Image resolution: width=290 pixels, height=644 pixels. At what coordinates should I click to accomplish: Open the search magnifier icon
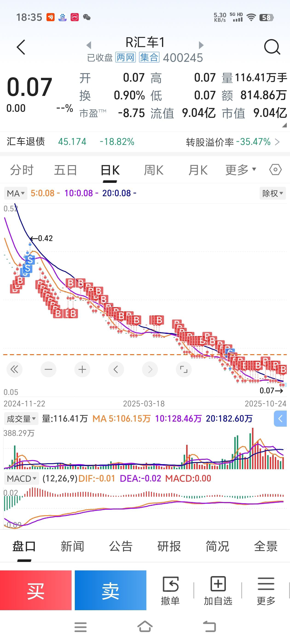tap(272, 47)
